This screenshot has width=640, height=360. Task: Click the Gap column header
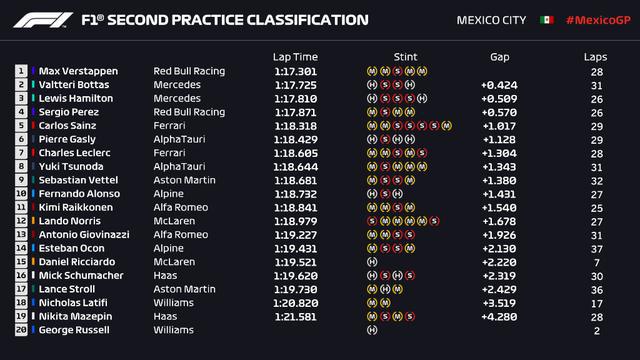point(500,57)
